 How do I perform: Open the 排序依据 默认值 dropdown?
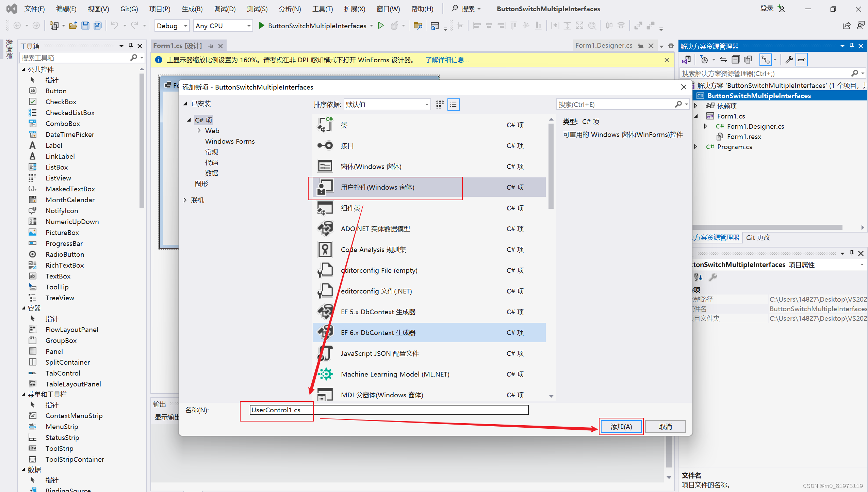tap(426, 105)
